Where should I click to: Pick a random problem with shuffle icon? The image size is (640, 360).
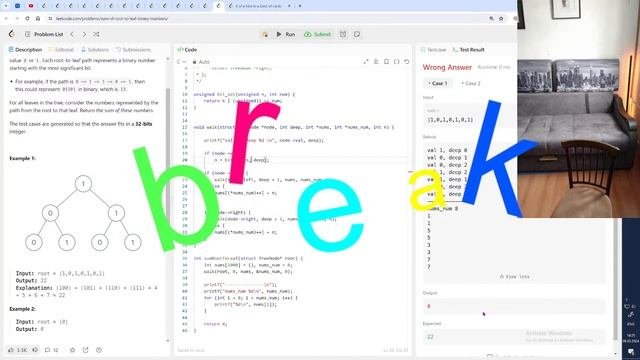pos(96,34)
